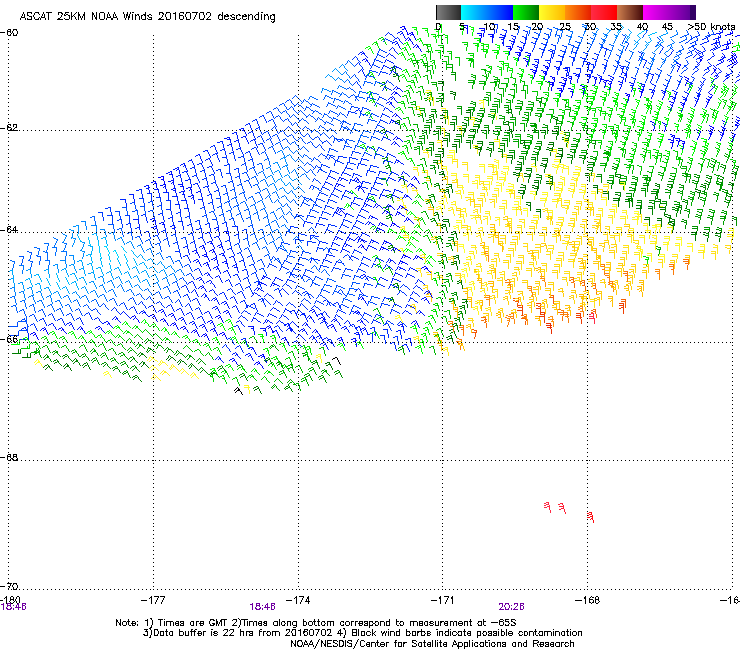
Task: Click the blue 10-15 knots legend segment
Action: (x=500, y=12)
